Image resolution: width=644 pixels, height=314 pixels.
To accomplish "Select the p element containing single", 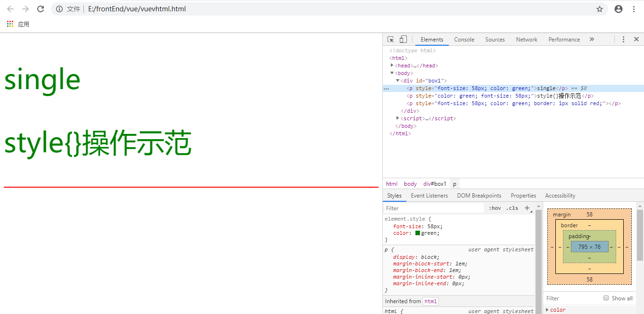I will click(x=513, y=88).
